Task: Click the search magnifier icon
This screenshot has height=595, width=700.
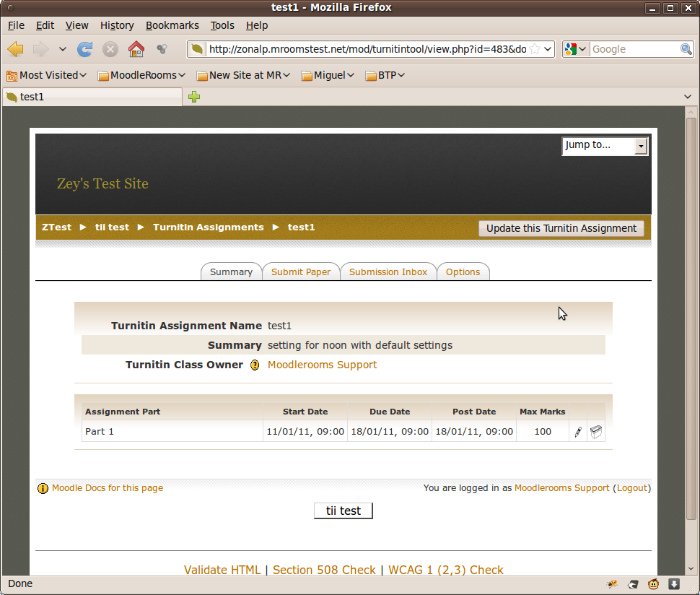Action: [686, 49]
